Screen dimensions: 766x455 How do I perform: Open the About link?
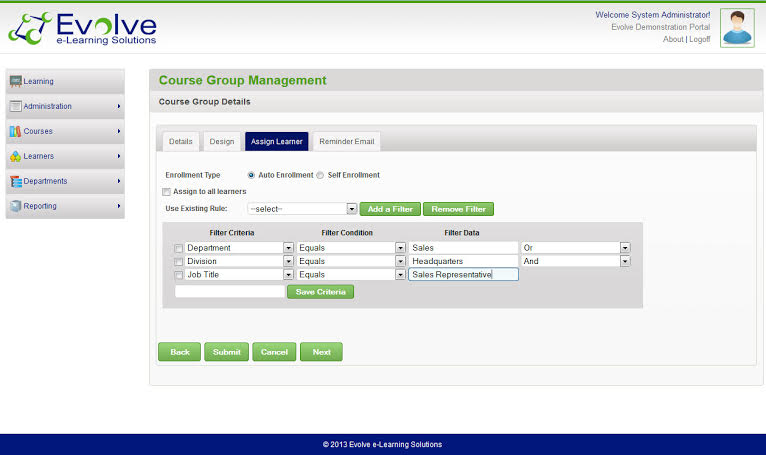point(673,39)
